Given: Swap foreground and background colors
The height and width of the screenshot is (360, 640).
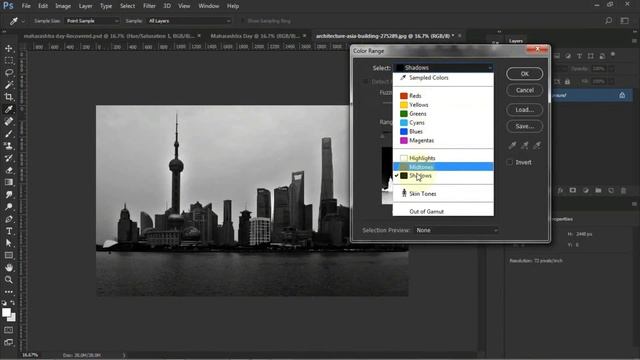Looking at the screenshot, I should pyautogui.click(x=13, y=303).
